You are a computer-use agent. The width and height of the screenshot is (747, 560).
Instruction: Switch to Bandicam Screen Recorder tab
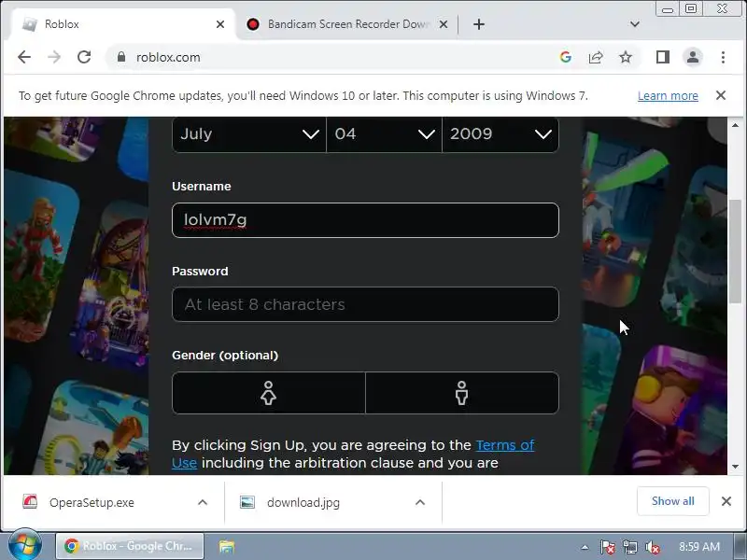tap(348, 24)
